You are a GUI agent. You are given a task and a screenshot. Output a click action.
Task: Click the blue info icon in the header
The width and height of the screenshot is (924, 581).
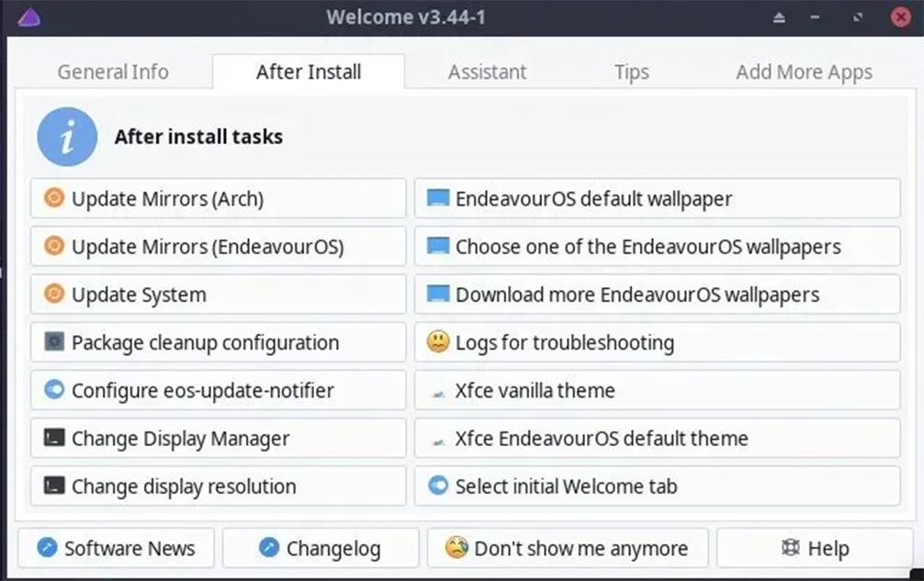point(67,137)
